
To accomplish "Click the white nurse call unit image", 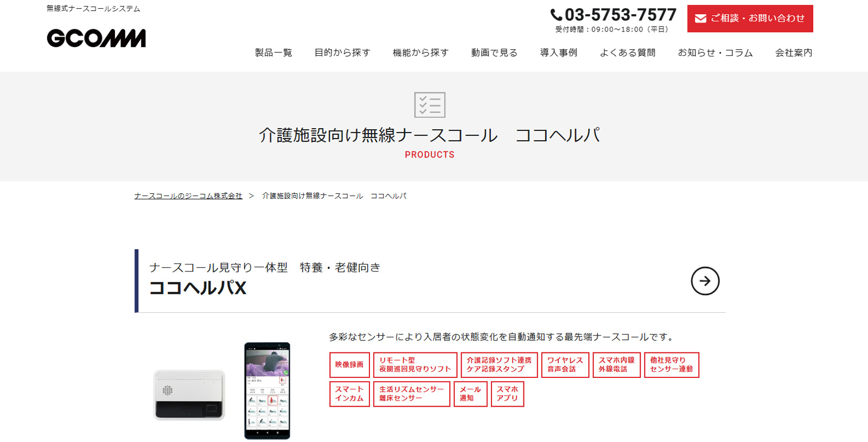I will (189, 395).
